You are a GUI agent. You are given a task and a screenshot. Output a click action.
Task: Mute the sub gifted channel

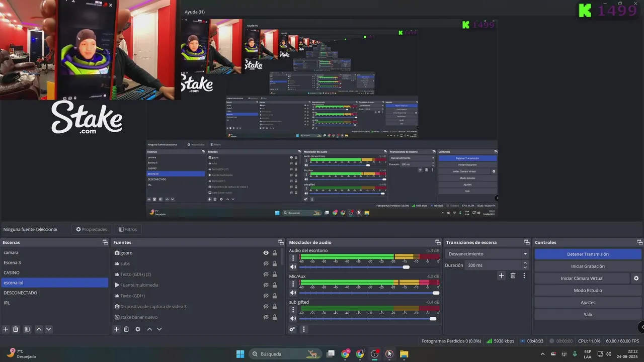[293, 318]
